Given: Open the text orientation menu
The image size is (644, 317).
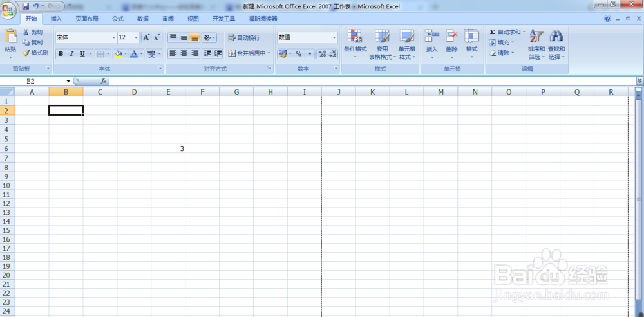Looking at the screenshot, I should pos(209,38).
